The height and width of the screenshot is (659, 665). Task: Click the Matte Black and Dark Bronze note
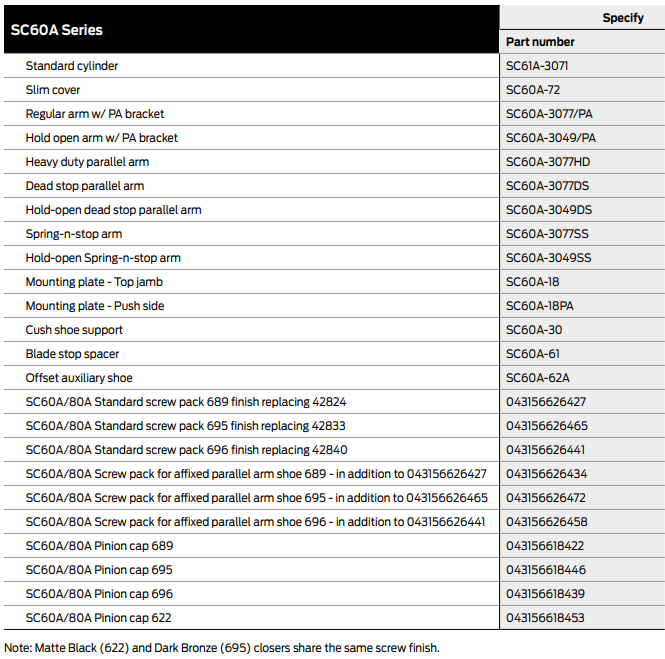pos(221,647)
